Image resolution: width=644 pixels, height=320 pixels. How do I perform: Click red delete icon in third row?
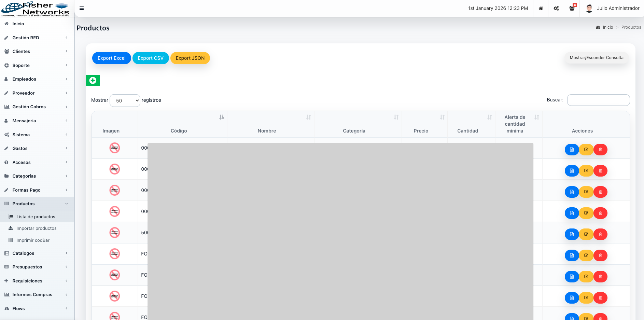pos(600,192)
